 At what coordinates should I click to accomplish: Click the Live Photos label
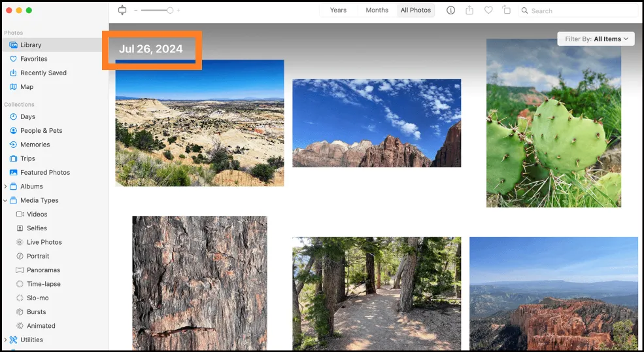44,242
